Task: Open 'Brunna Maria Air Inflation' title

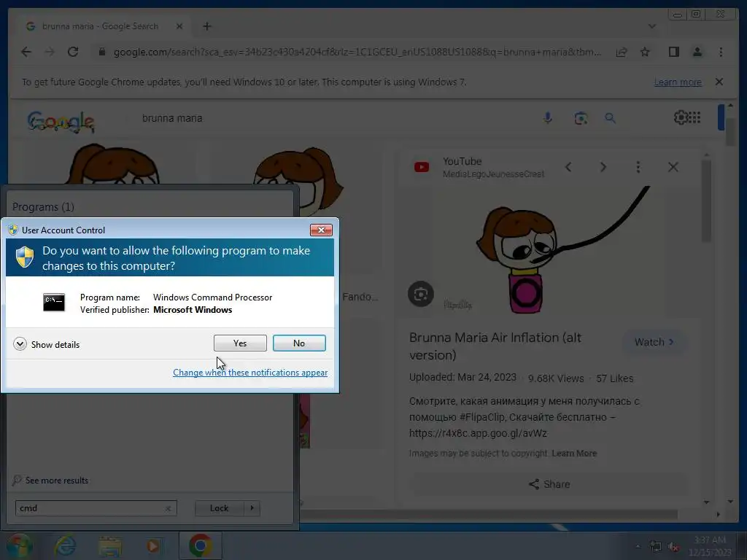Action: [495, 346]
